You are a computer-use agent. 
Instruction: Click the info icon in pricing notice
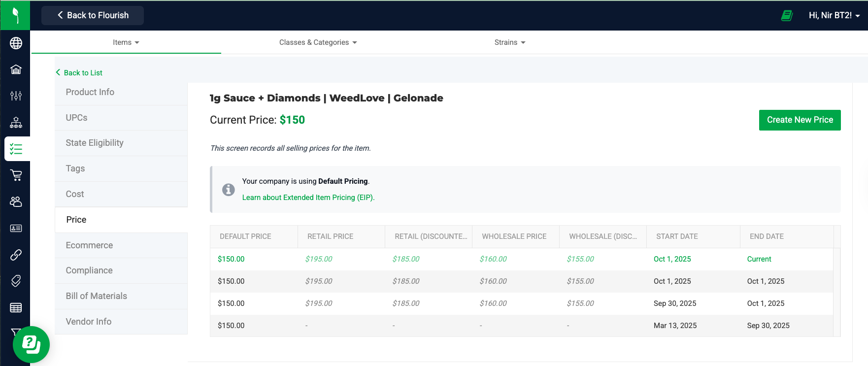(x=228, y=189)
